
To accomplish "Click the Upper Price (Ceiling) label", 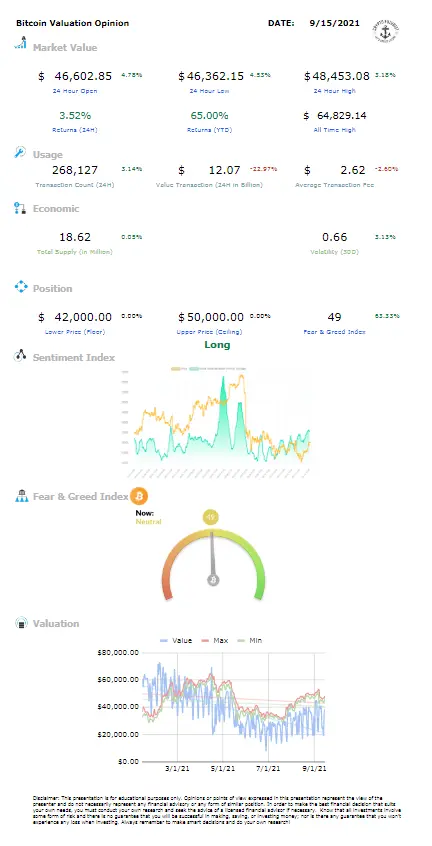I will point(209,331).
